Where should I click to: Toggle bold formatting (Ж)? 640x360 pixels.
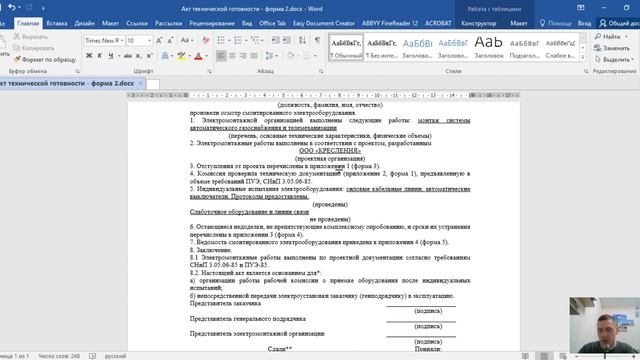(x=89, y=56)
